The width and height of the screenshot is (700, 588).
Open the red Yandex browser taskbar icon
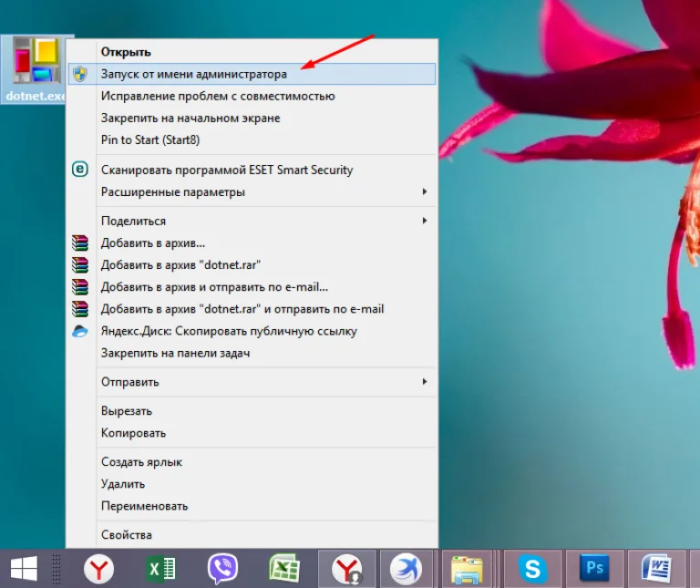click(99, 569)
